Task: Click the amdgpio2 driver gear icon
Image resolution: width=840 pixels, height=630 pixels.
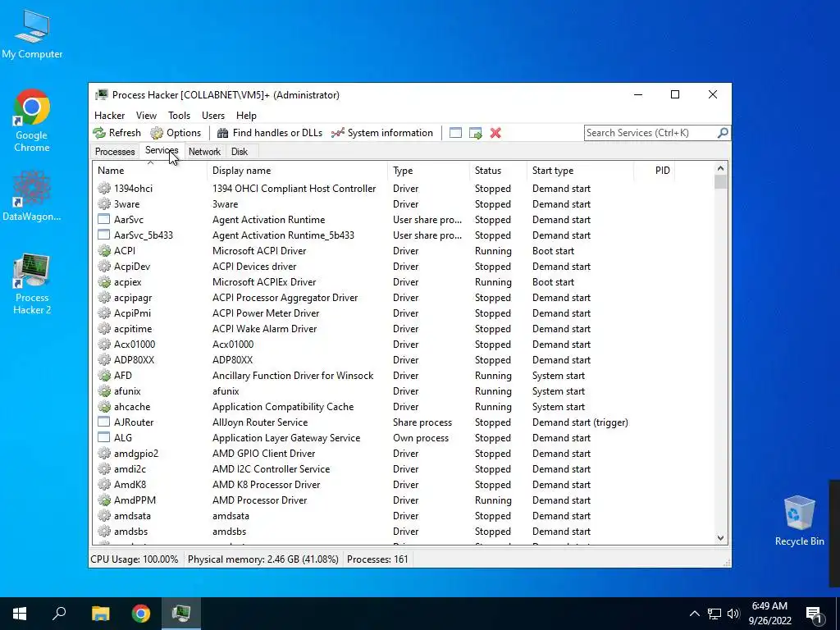Action: coord(104,453)
